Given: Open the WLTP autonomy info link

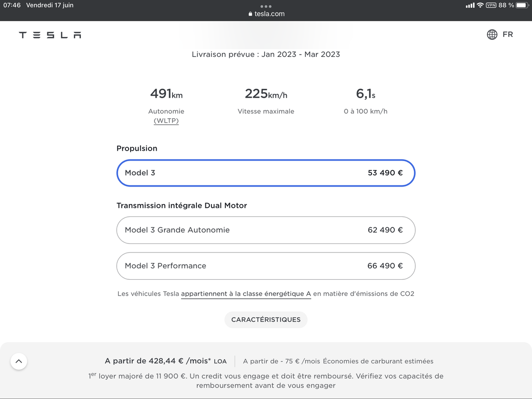Looking at the screenshot, I should point(166,121).
